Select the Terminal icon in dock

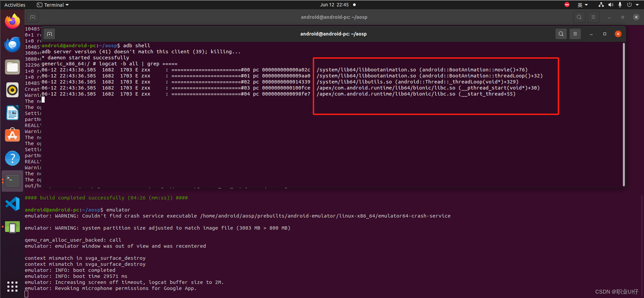click(x=12, y=181)
